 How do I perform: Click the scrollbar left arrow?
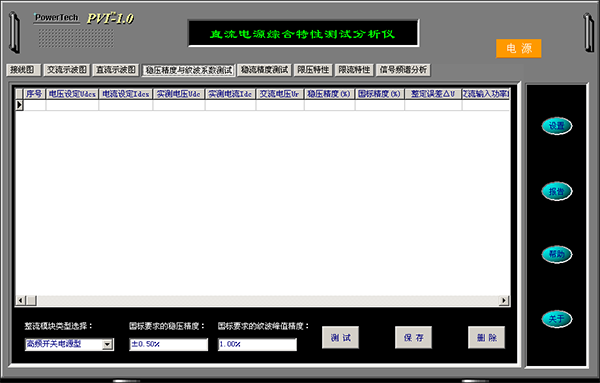(x=21, y=301)
